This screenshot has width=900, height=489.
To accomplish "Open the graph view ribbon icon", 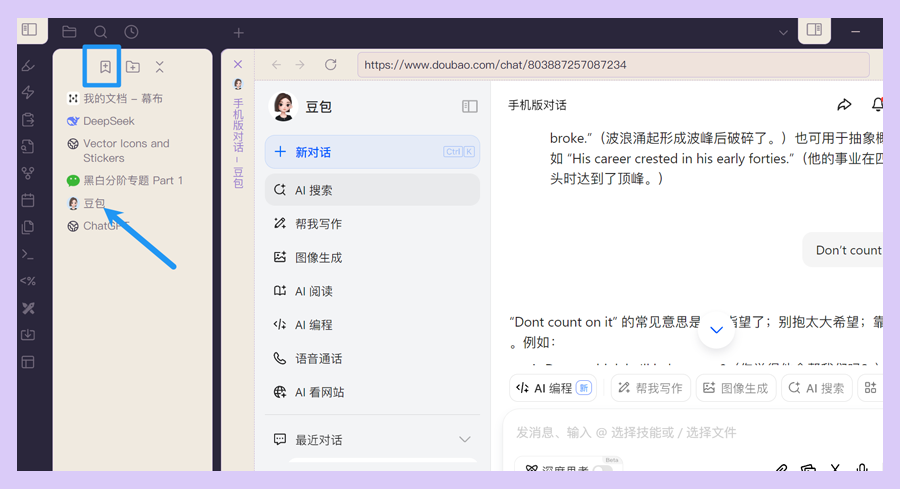I will (x=28, y=173).
